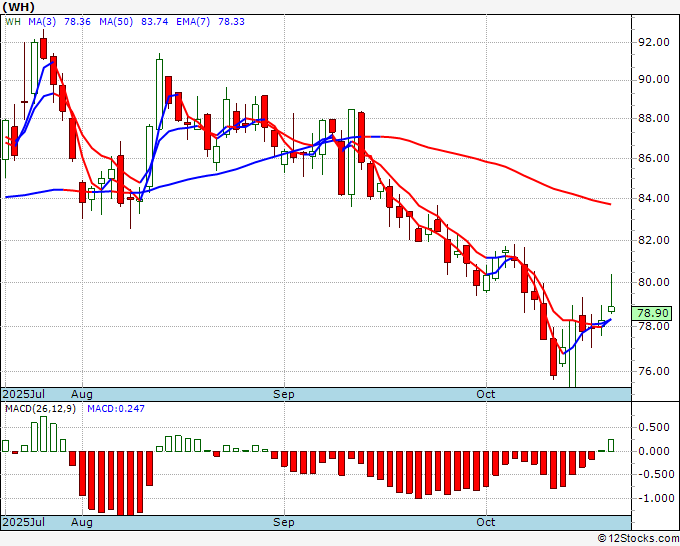Click the 86.00 price axis label
This screenshot has height=546, width=680.
[x=654, y=158]
